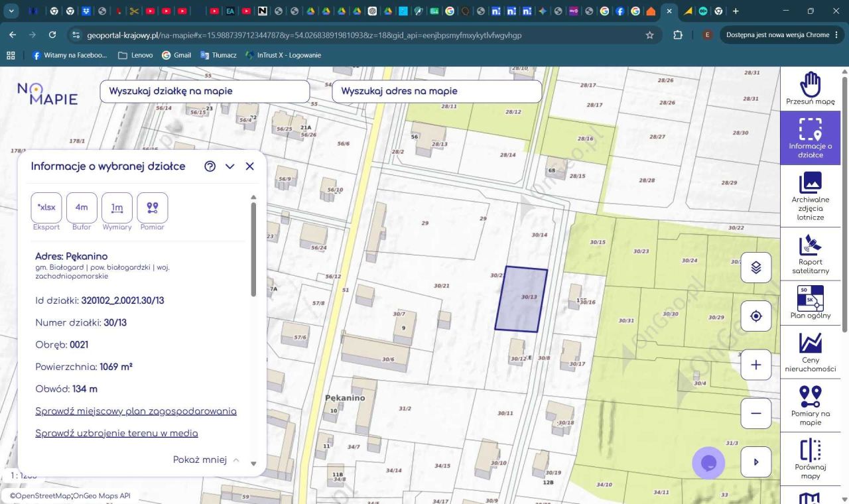Open the Tłumacz bookmark
The width and height of the screenshot is (849, 504).
click(218, 55)
